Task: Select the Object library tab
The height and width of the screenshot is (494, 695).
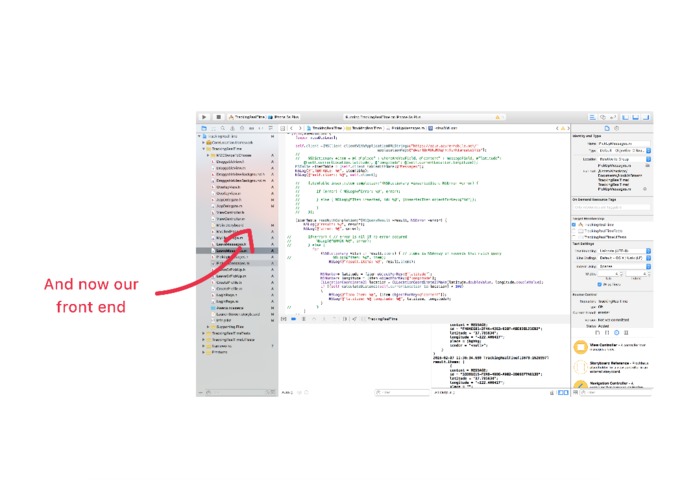Action: click(617, 333)
